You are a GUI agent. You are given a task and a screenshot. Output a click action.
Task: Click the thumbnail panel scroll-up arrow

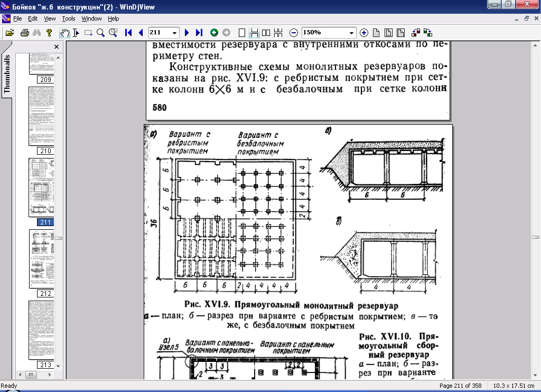tap(58, 58)
